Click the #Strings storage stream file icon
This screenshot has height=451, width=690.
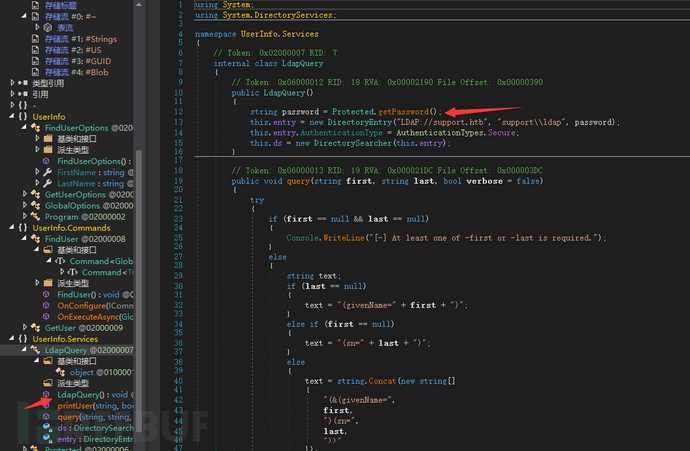35,38
